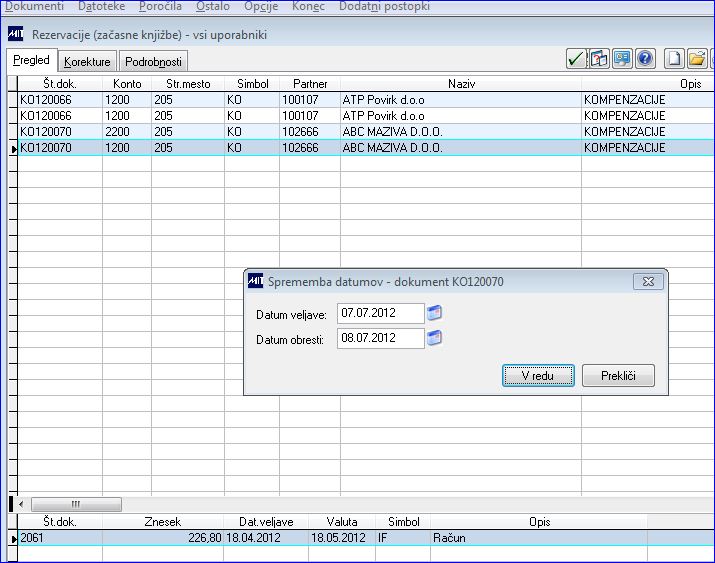Switch to the Podrobnosti tab
The width and height of the screenshot is (715, 563).
tap(153, 62)
